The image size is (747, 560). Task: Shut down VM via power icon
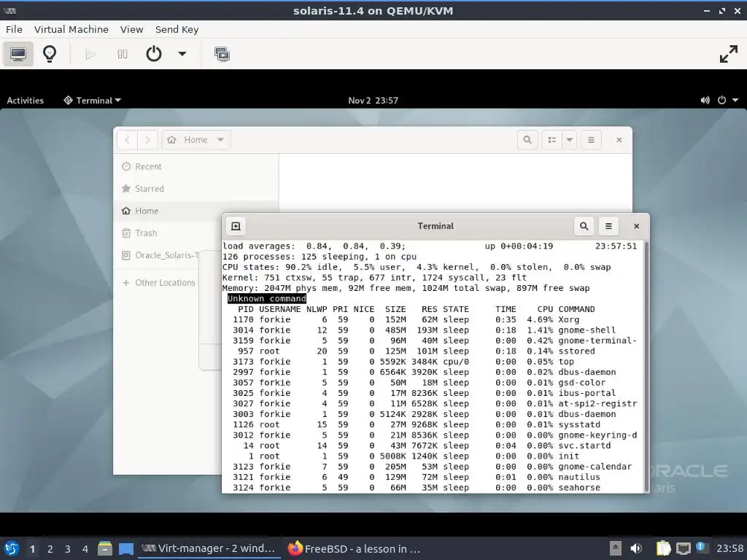click(153, 54)
